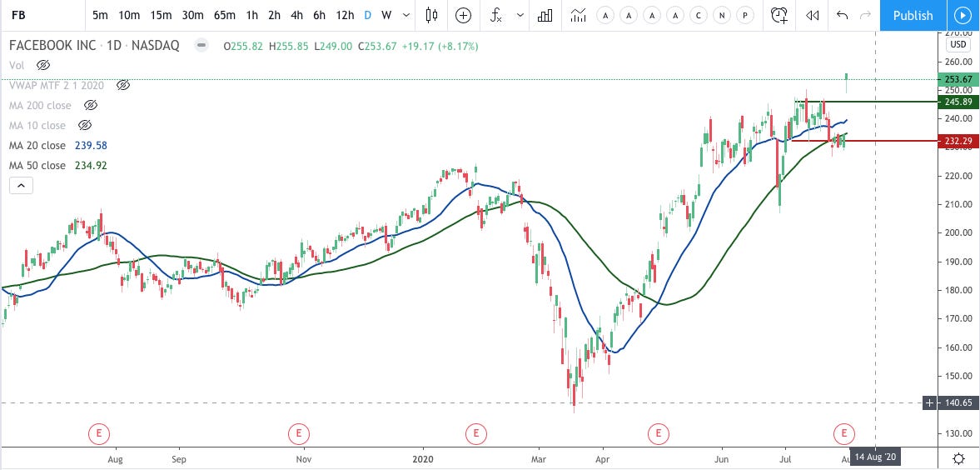Open the indicator templates chevron beside fx
Image resolution: width=980 pixels, height=470 pixels.
coord(520,16)
